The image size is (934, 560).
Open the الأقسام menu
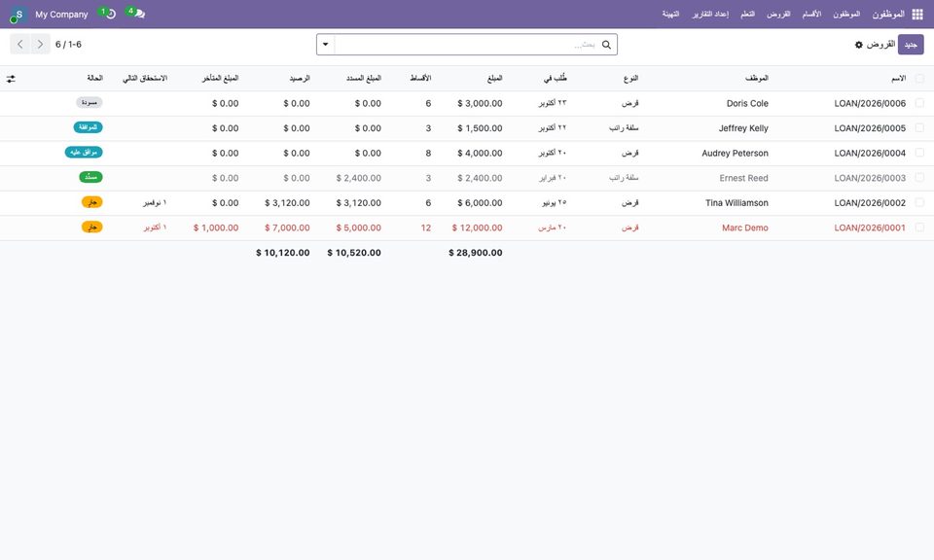click(811, 15)
